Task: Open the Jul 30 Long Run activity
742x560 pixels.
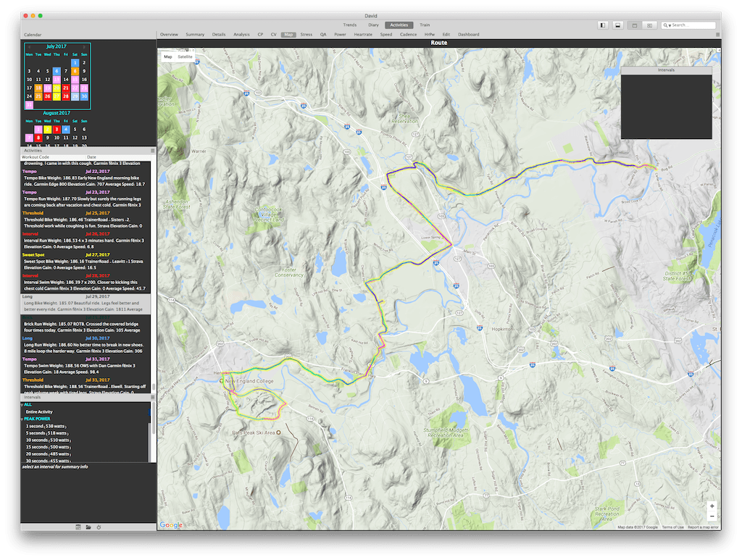Action: pyautogui.click(x=86, y=345)
